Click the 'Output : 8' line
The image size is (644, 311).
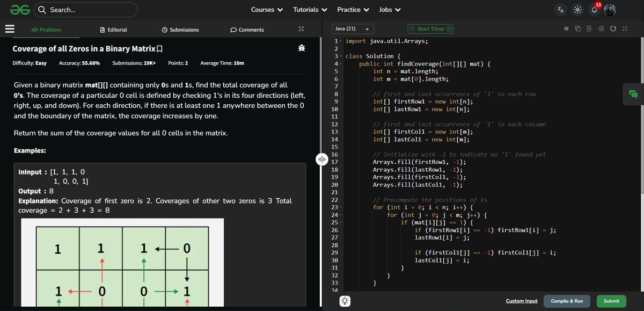[x=36, y=191]
